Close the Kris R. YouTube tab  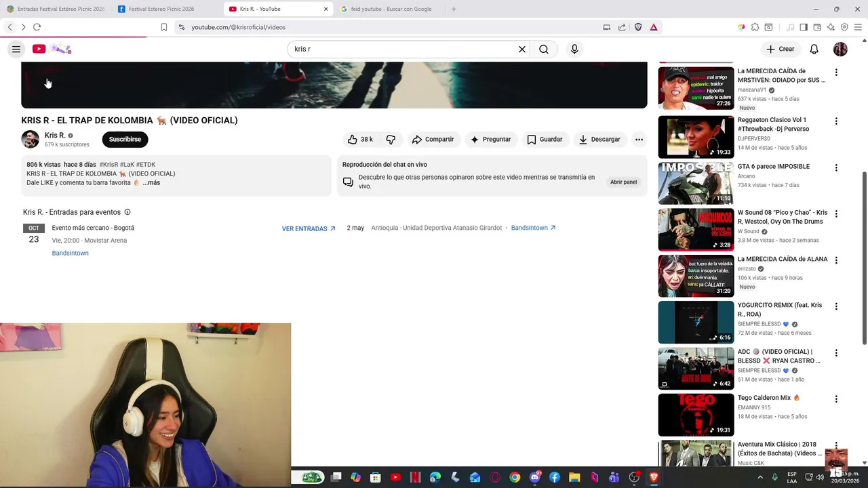click(x=325, y=9)
